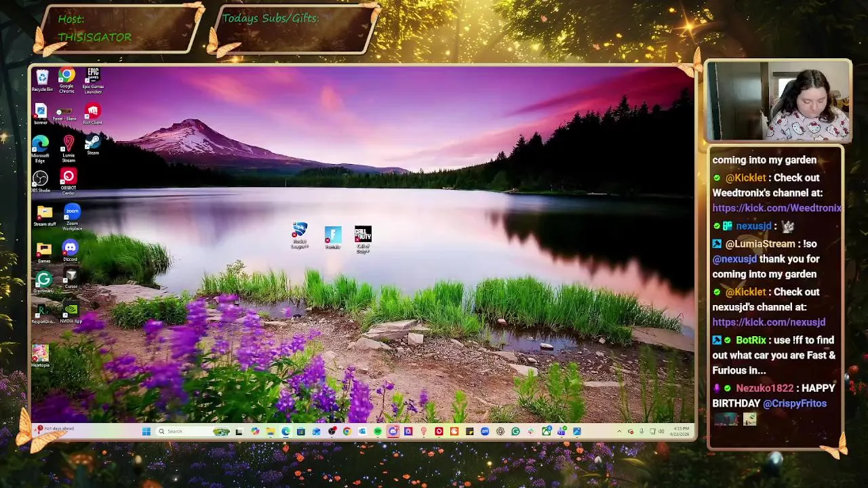Click the BotRix username in chat
The height and width of the screenshot is (488, 868).
[x=751, y=340]
